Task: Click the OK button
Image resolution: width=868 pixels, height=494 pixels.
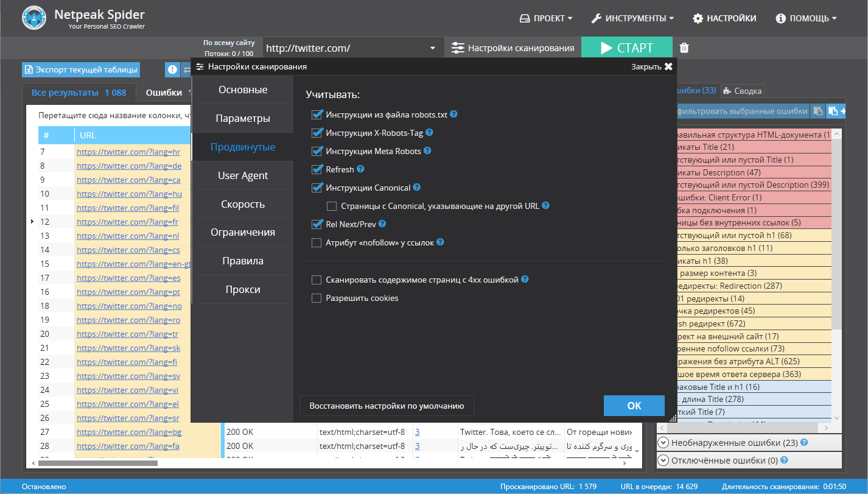Action: click(x=634, y=405)
